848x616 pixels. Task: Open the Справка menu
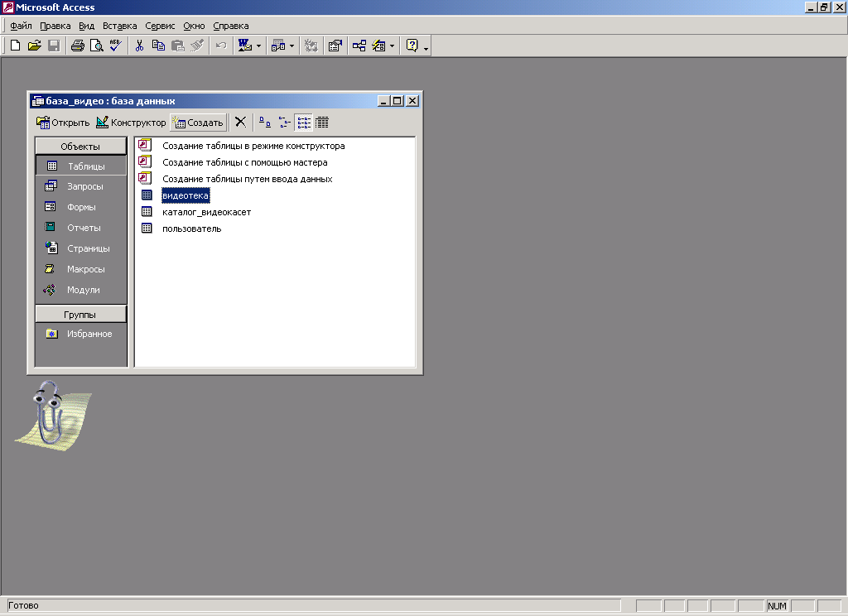(231, 26)
